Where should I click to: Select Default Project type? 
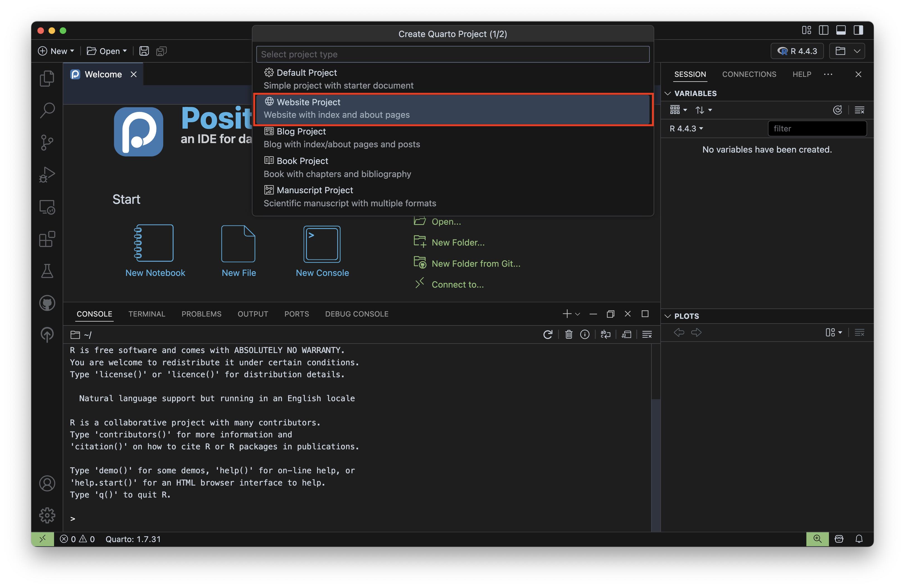pos(452,79)
